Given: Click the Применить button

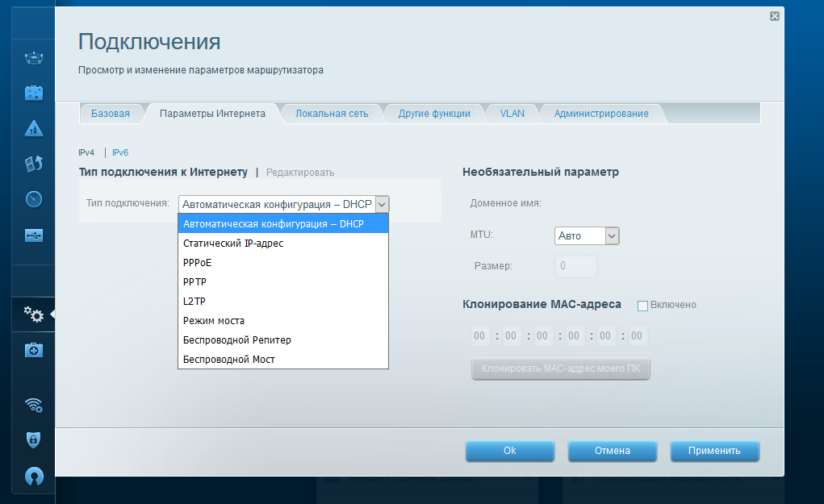Looking at the screenshot, I should point(715,451).
